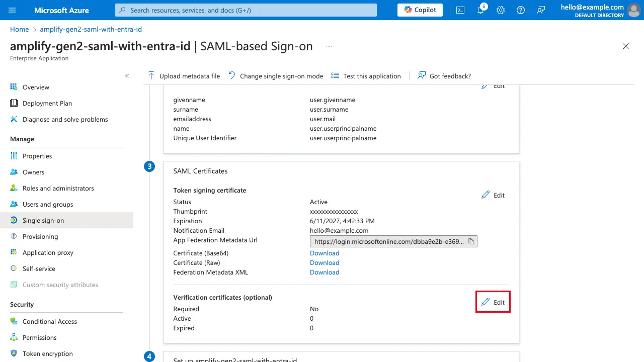Click the Microsoft Azure logo text
This screenshot has height=362, width=644.
pos(61,10)
